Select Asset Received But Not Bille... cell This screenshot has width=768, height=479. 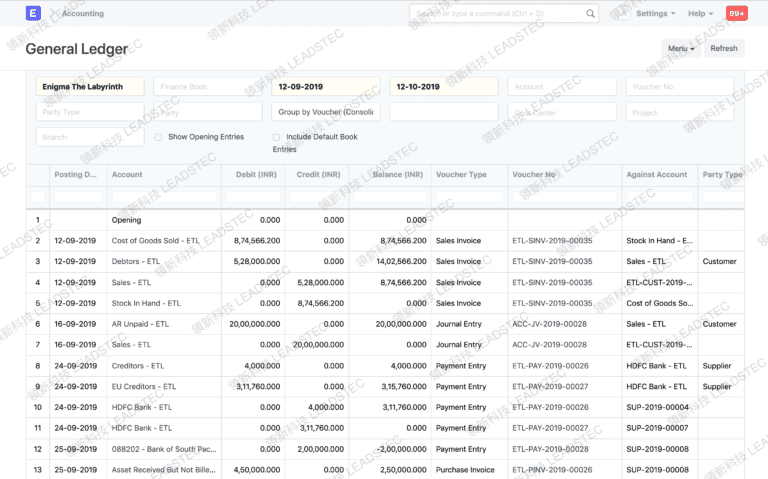[164, 470]
